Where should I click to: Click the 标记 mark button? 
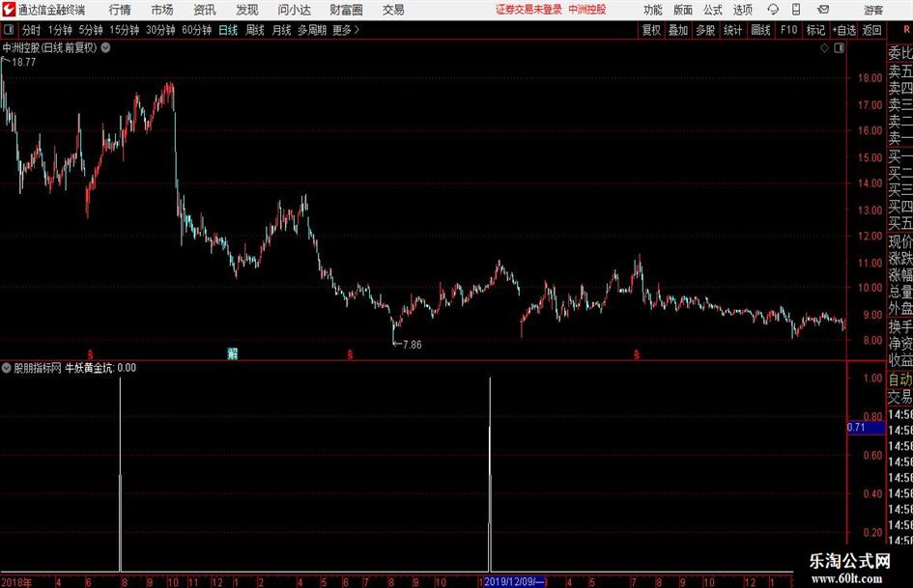[815, 30]
